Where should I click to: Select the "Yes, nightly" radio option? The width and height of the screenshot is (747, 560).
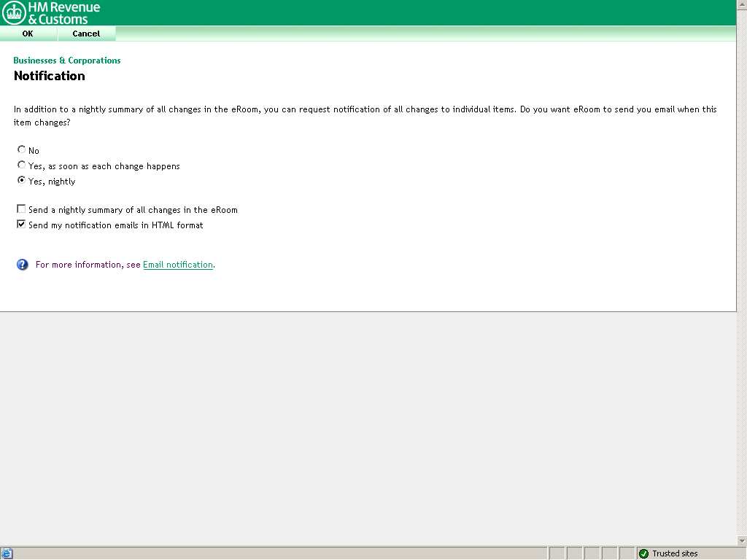(21, 181)
